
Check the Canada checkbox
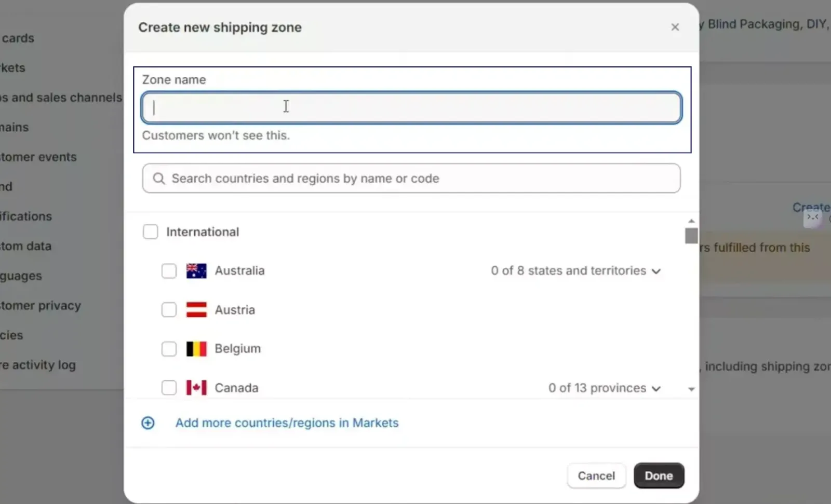(169, 388)
